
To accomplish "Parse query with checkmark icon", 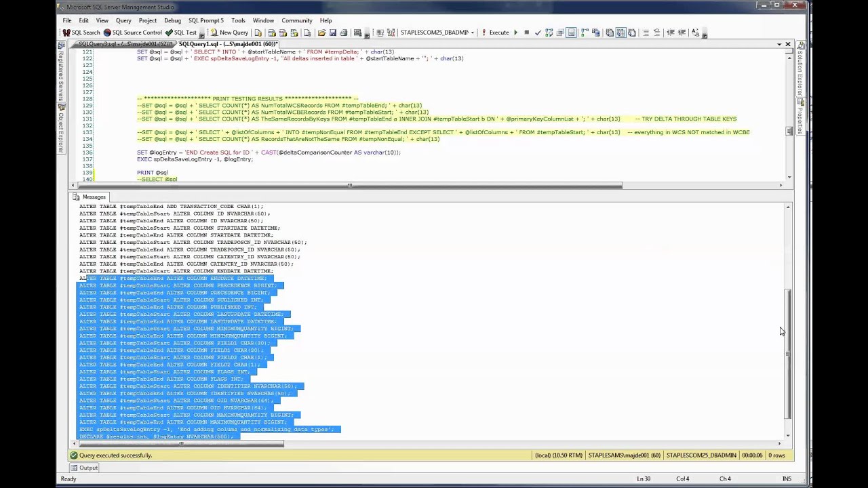I will [538, 33].
